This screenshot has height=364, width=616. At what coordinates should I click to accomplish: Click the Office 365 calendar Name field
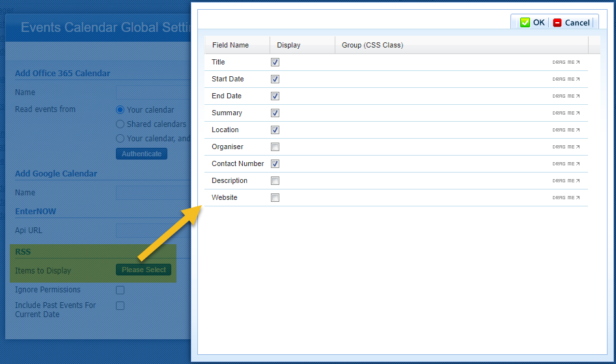point(153,92)
